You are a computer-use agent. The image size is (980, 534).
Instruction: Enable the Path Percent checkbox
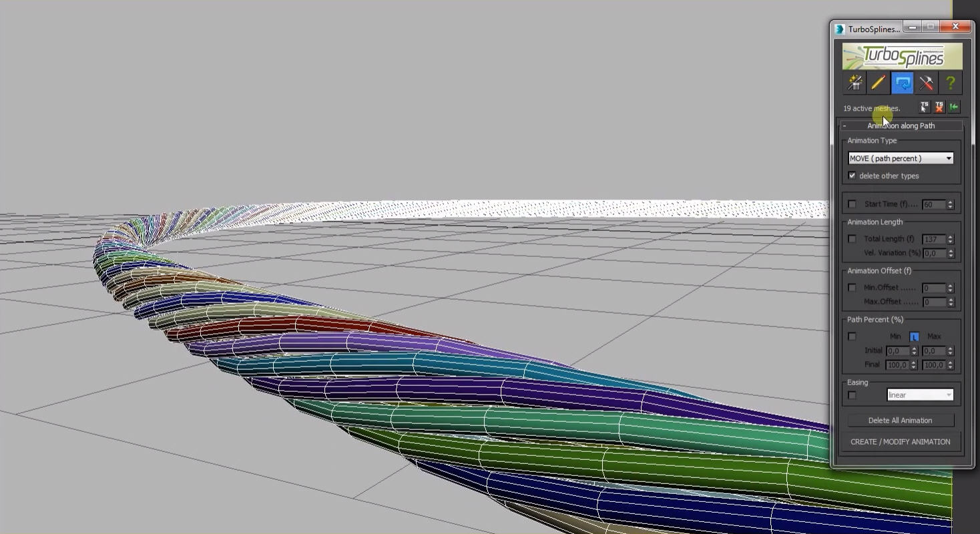[x=852, y=336]
